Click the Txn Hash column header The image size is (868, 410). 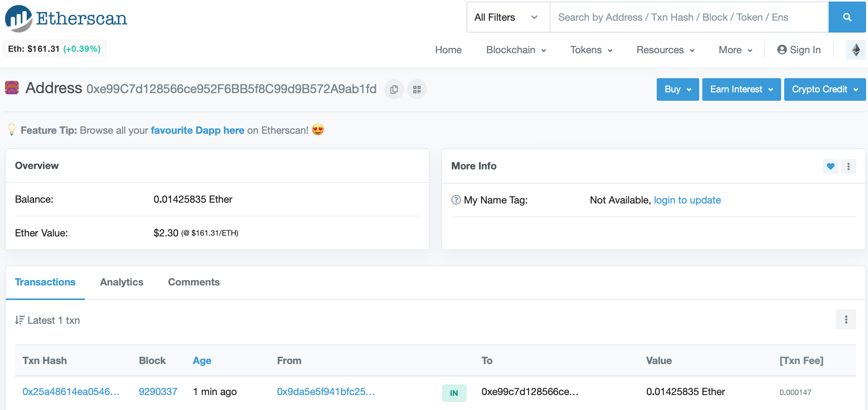click(x=45, y=361)
